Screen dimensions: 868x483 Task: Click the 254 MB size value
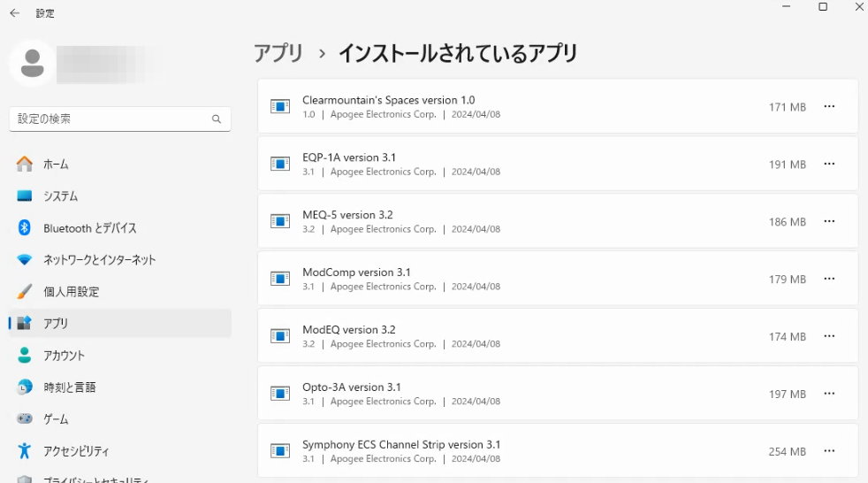(788, 451)
